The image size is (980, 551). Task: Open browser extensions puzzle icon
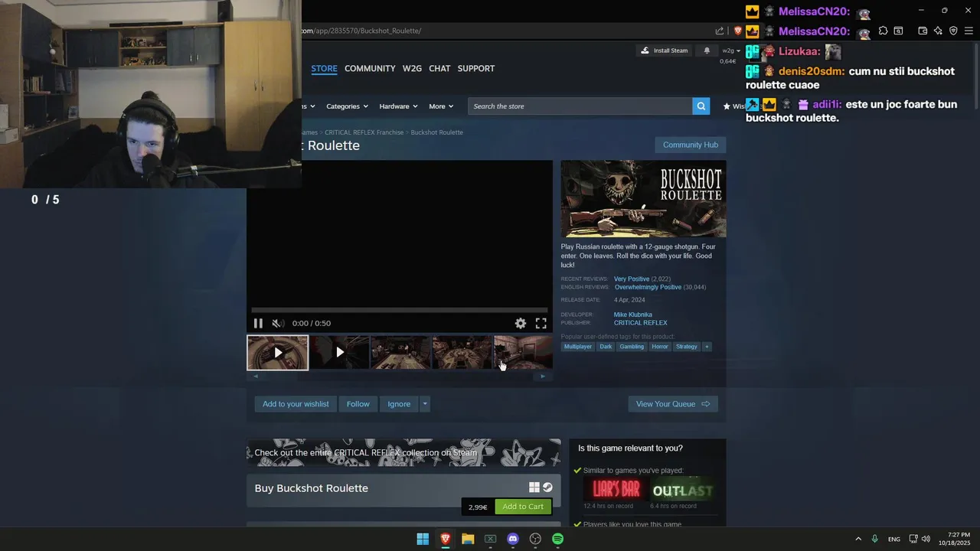tap(883, 31)
